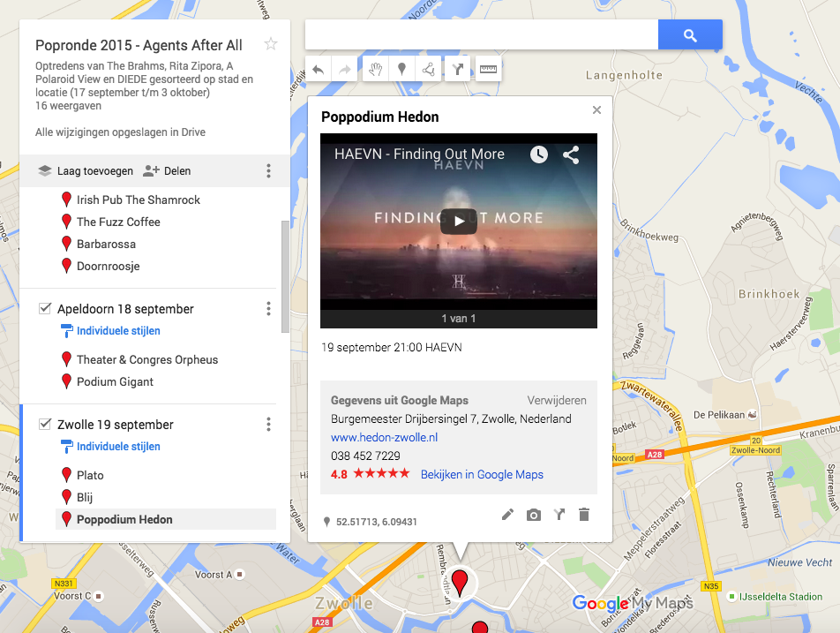Delete the place with trash icon
840x633 pixels.
584,515
